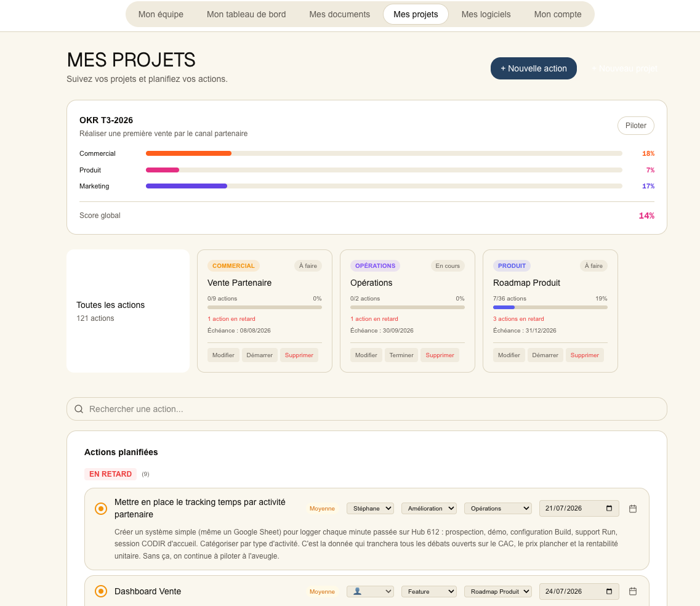Viewport: 700px width, 606px height.
Task: Click Supprimer on Vente Partenaire card
Action: [x=299, y=355]
